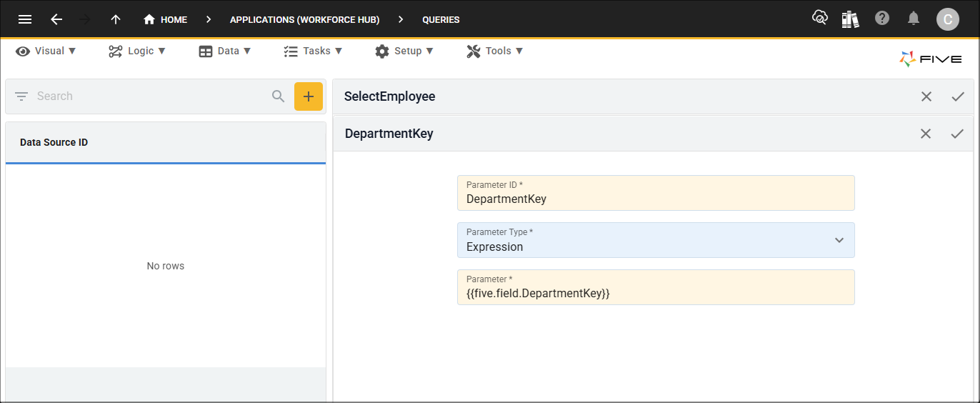Screen dimensions: 980x403
Task: Open the Tasks menu
Action: tap(313, 51)
